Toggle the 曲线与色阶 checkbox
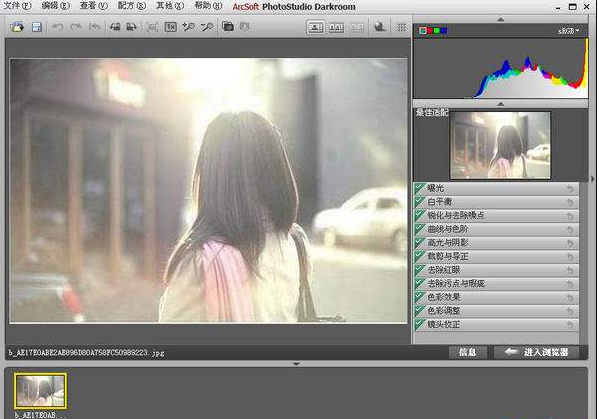This screenshot has width=599, height=419. [x=420, y=229]
